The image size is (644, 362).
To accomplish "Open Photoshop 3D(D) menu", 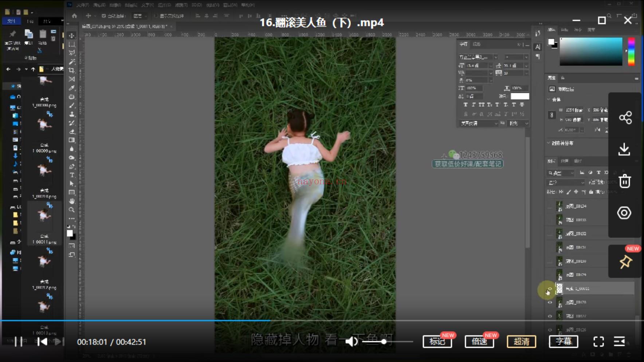I will [x=196, y=5].
